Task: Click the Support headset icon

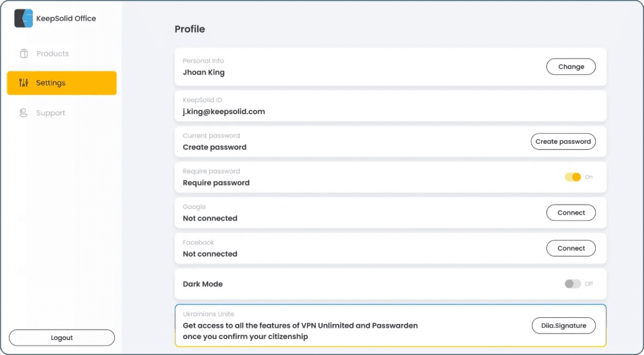Action: (24, 113)
